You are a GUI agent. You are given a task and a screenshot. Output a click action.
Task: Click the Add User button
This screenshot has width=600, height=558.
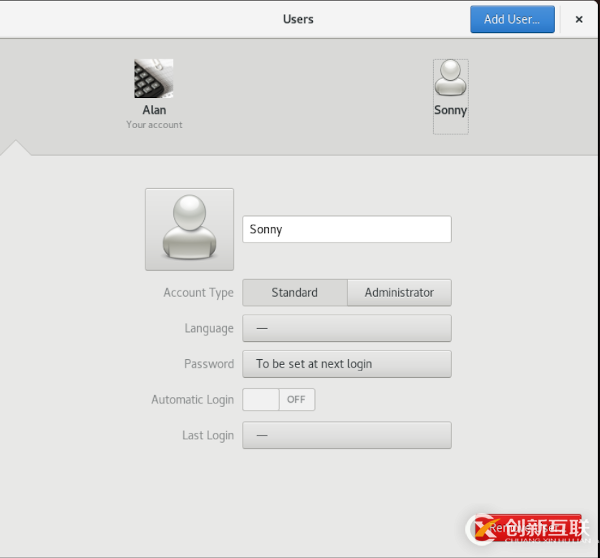coord(512,19)
